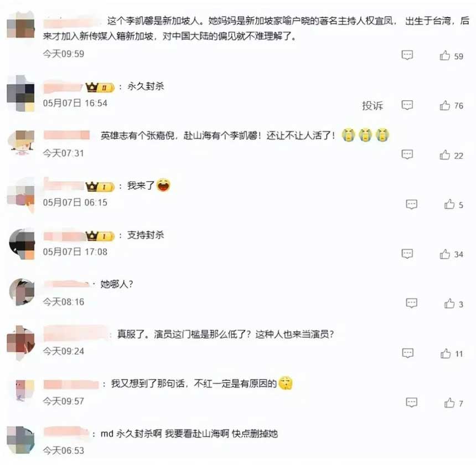Like the 我来了 comment with 5 likes

[x=449, y=204]
